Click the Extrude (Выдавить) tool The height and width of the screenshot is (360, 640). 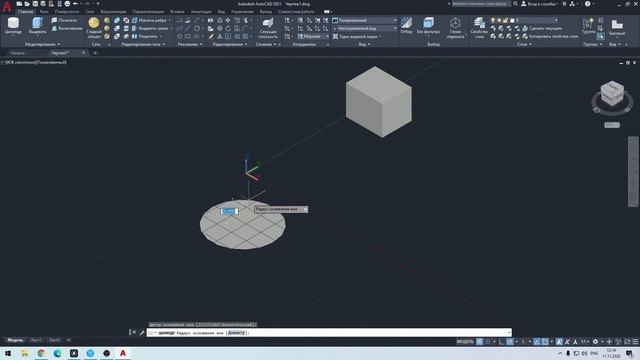click(x=38, y=26)
